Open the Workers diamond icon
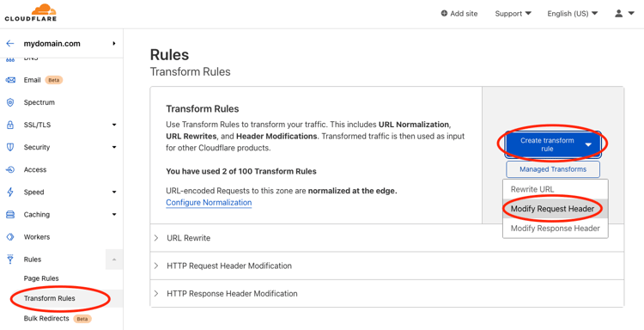This screenshot has width=644, height=330. pos(10,237)
